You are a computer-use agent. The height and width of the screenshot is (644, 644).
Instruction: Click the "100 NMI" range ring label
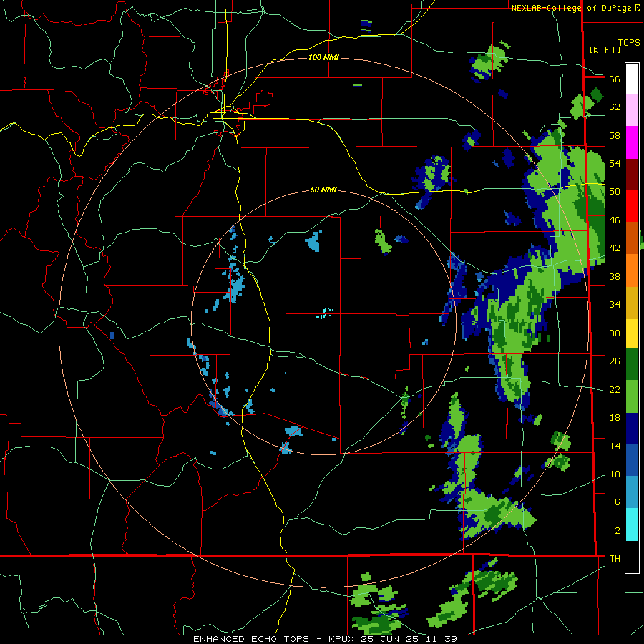pyautogui.click(x=323, y=57)
